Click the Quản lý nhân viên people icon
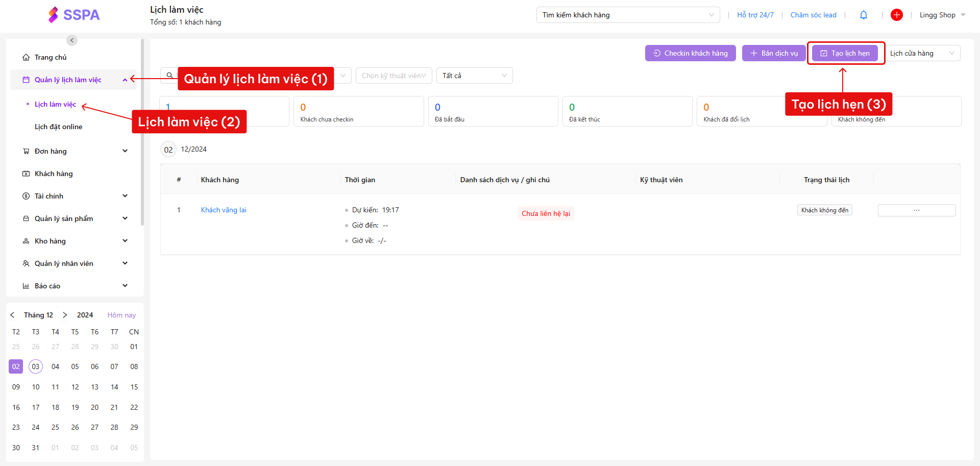The width and height of the screenshot is (980, 466). coord(26,263)
